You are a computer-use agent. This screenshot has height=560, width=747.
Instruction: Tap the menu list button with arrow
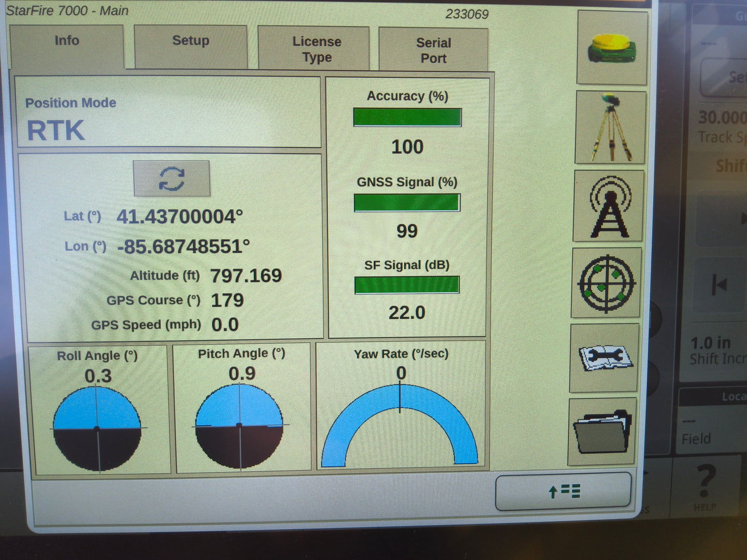[x=563, y=491]
